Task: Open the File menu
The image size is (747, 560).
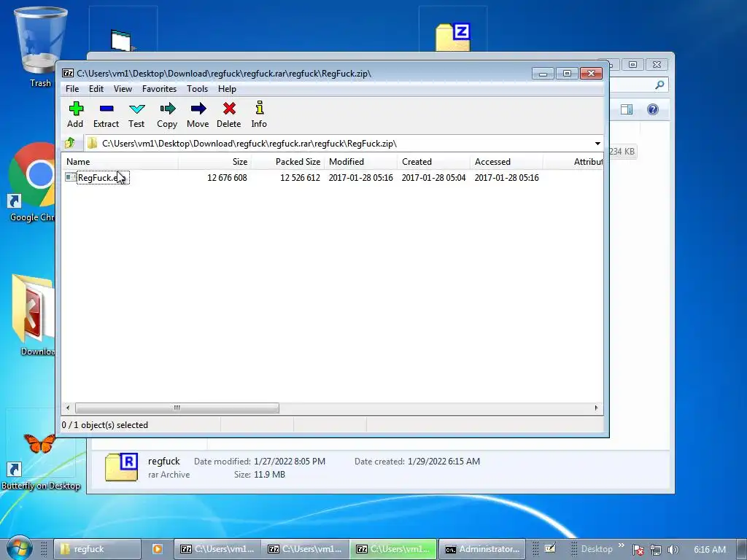Action: coord(72,88)
